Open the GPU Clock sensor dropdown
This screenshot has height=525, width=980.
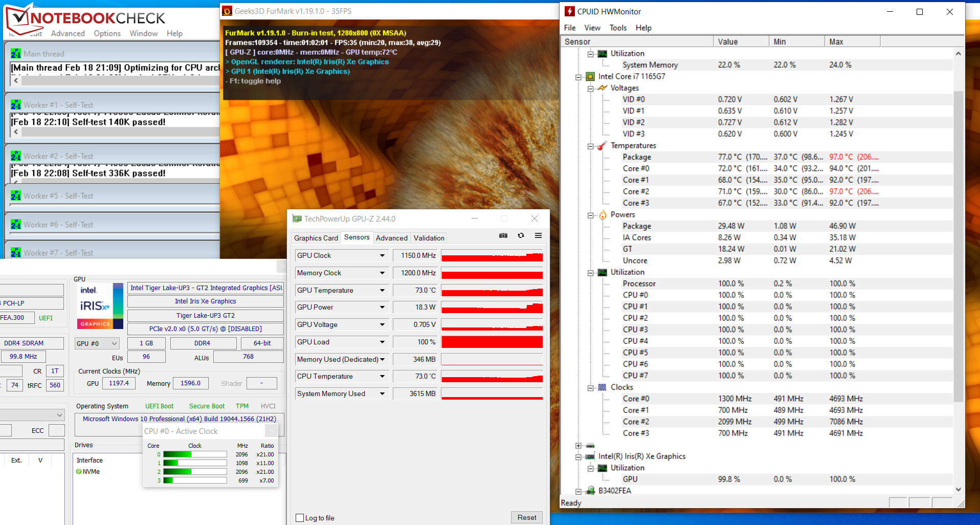[x=382, y=255]
